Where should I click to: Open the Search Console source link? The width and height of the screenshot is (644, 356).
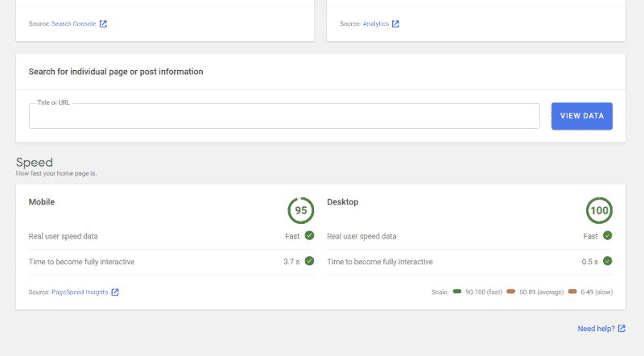coord(73,24)
